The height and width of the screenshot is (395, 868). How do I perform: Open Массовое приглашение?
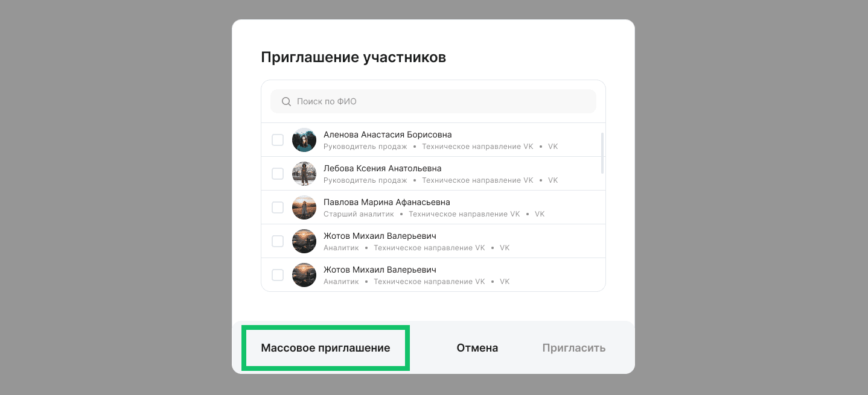pos(325,347)
